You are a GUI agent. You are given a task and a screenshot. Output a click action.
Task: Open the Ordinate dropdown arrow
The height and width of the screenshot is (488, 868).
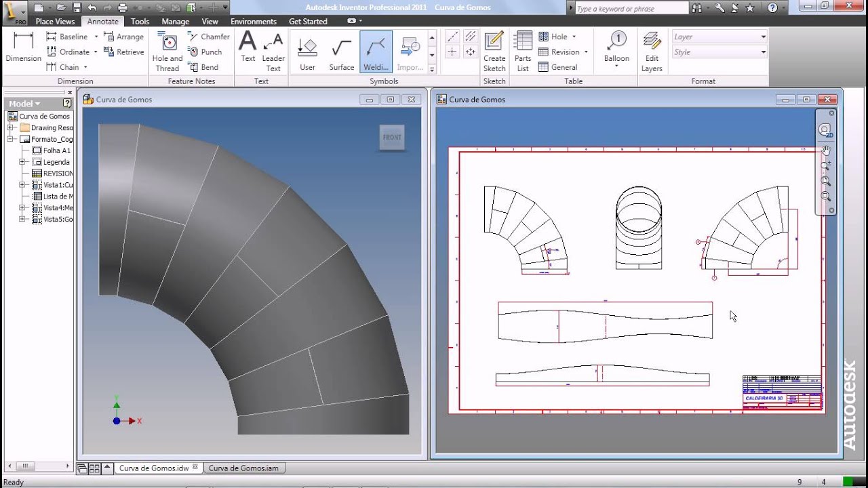click(x=96, y=52)
